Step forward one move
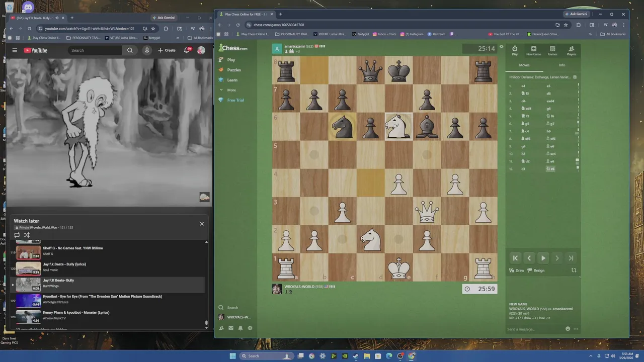Screen dimensions: 644x362 (557, 258)
